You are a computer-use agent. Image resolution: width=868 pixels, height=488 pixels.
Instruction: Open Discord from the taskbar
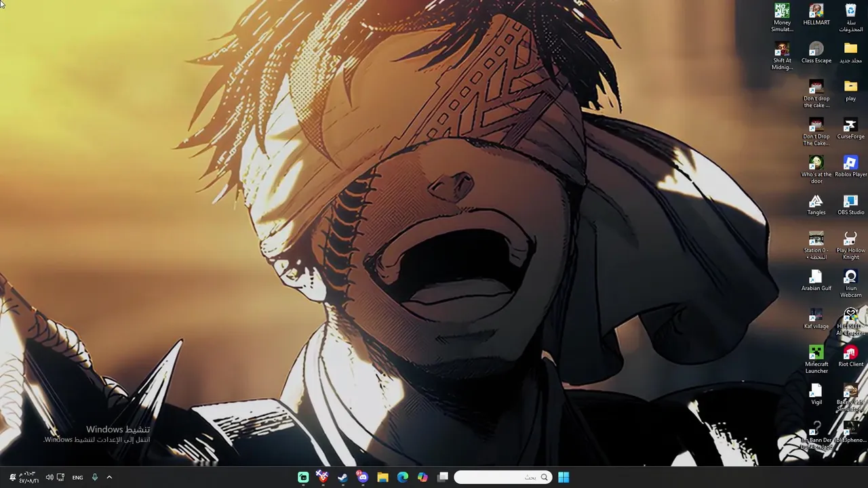click(363, 477)
